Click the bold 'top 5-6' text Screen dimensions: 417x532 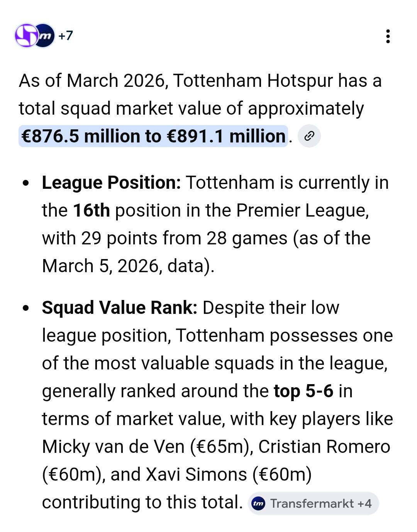point(303,391)
